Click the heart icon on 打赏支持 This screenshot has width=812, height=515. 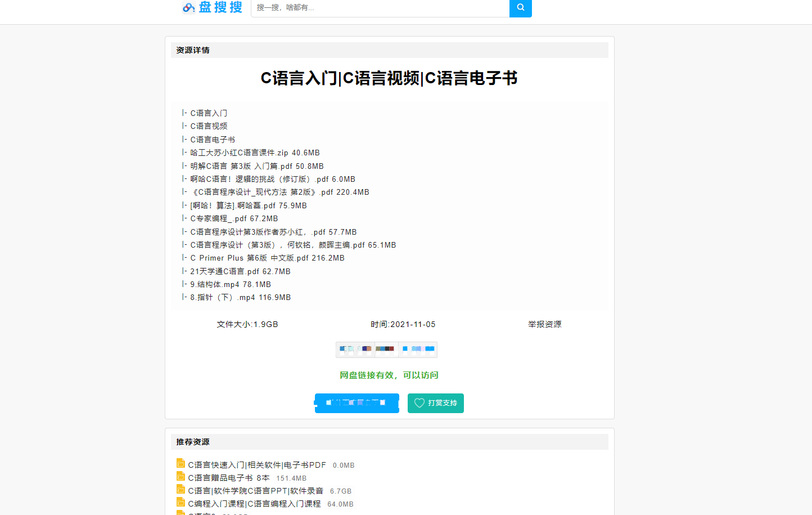[x=419, y=403]
